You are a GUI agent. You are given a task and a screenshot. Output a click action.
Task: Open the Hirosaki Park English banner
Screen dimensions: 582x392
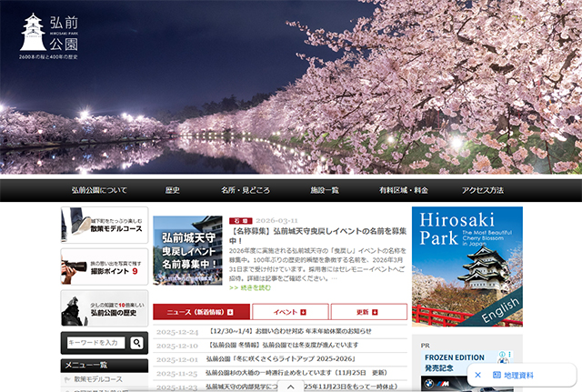[x=467, y=266]
